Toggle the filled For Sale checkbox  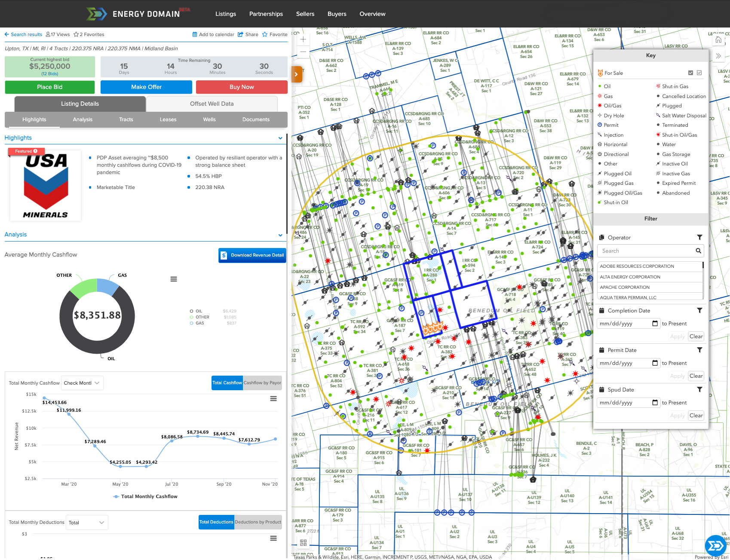click(x=690, y=73)
